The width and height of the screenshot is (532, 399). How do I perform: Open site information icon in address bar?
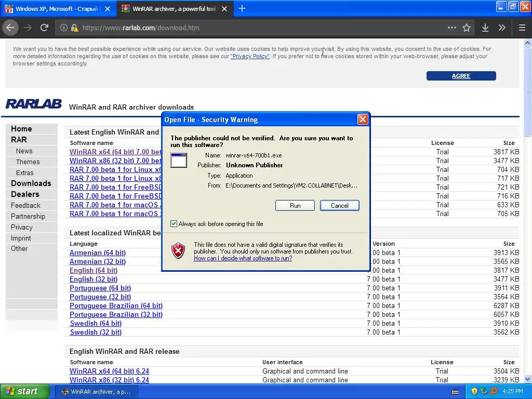(x=63, y=28)
